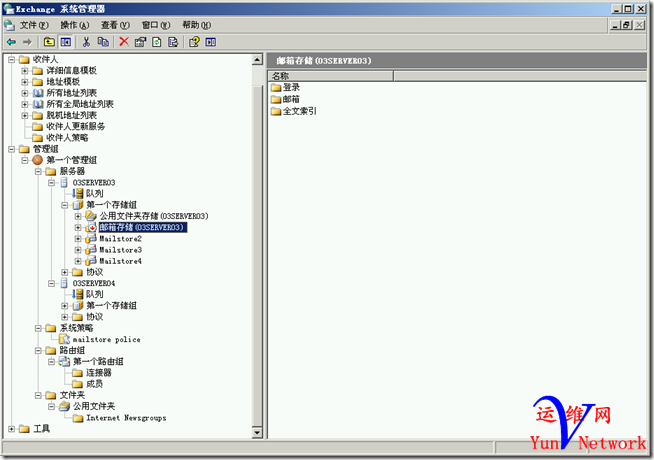
Task: Click tree scrollbar down arrow
Action: (257, 432)
